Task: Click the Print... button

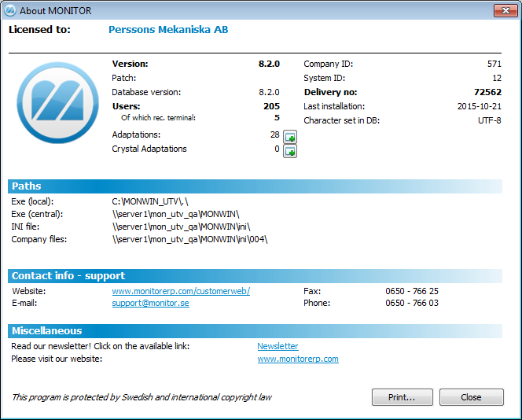Action: pos(403,397)
